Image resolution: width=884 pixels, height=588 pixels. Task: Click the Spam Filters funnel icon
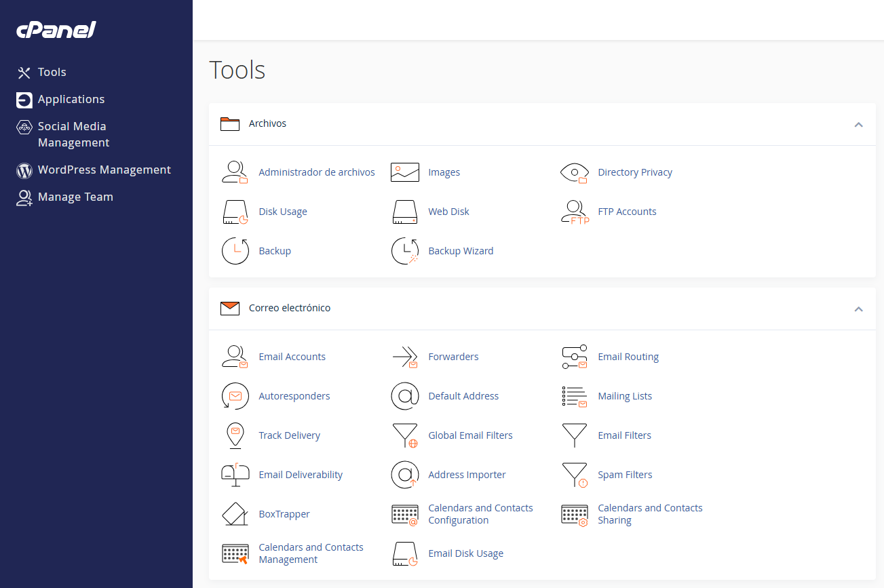click(575, 475)
